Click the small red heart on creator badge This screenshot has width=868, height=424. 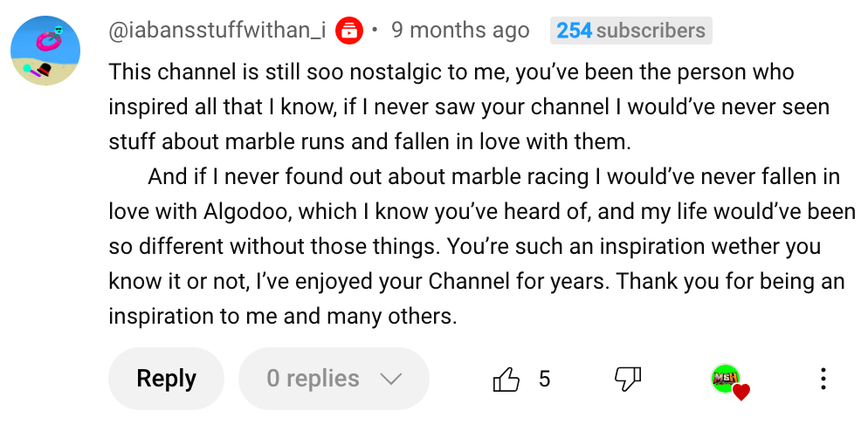tap(741, 393)
